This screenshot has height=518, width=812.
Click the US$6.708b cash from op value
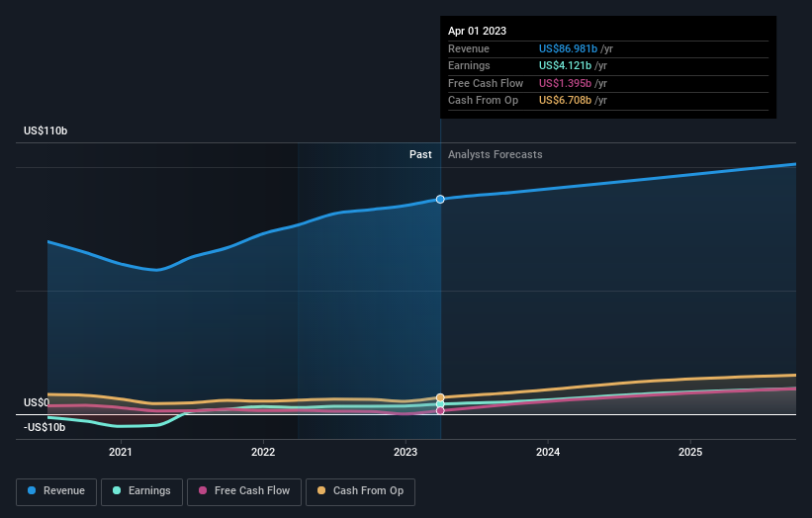click(565, 101)
